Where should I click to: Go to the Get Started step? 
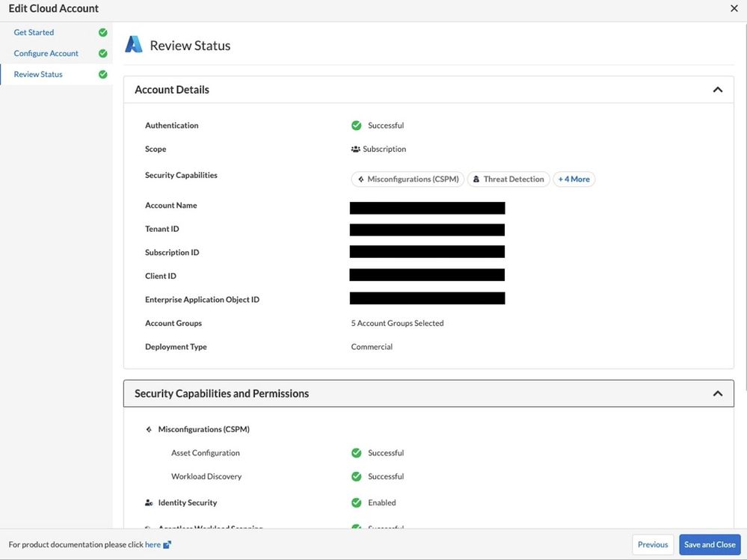[34, 33]
